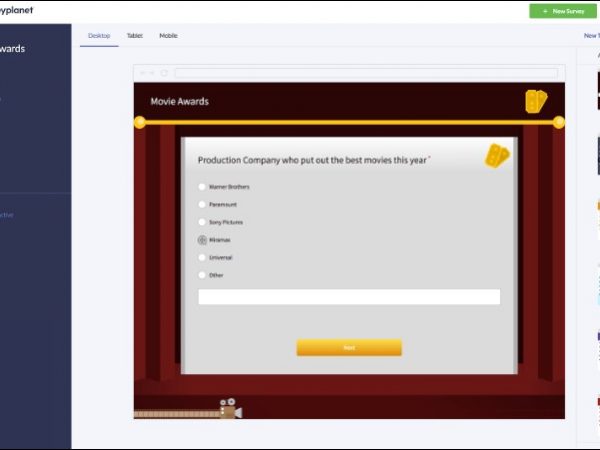Screen dimensions: 600x450
Task: Pick the Sony Pictures radio option
Action: [x=202, y=222]
